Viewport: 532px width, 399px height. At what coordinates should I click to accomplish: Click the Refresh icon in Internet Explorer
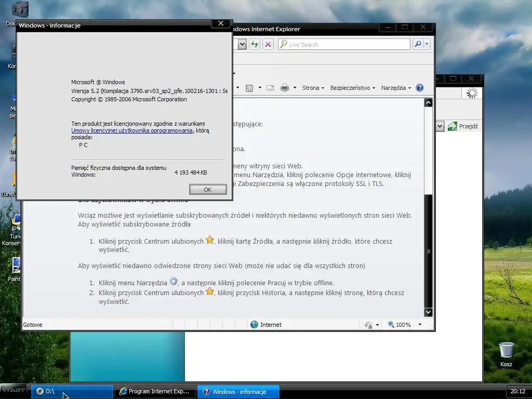255,44
